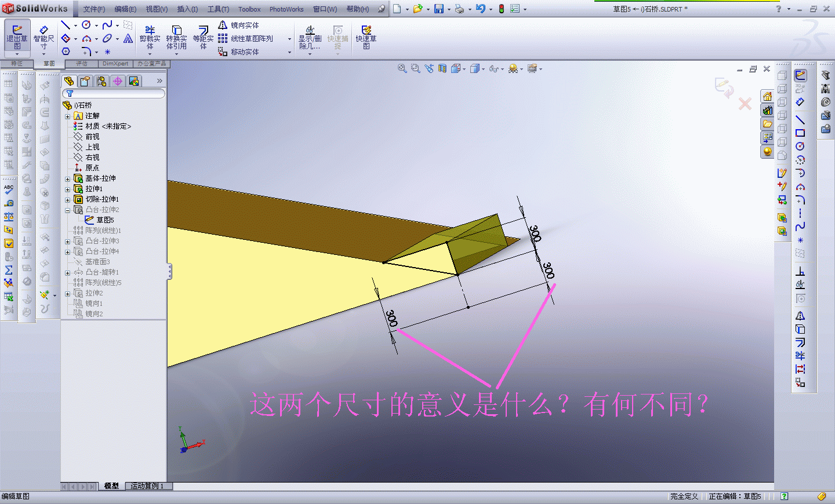Click the Undo icon in title bar
Image resolution: width=835 pixels, height=504 pixels.
[480, 9]
